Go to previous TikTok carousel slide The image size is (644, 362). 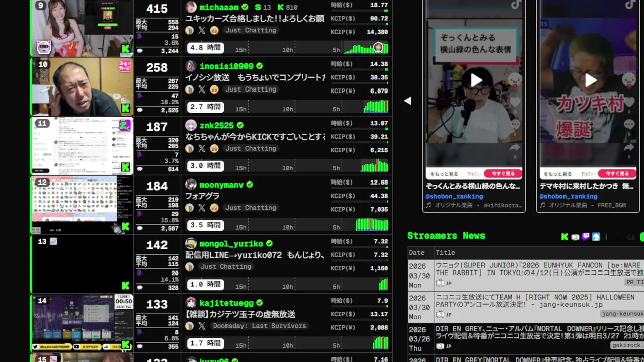[407, 101]
